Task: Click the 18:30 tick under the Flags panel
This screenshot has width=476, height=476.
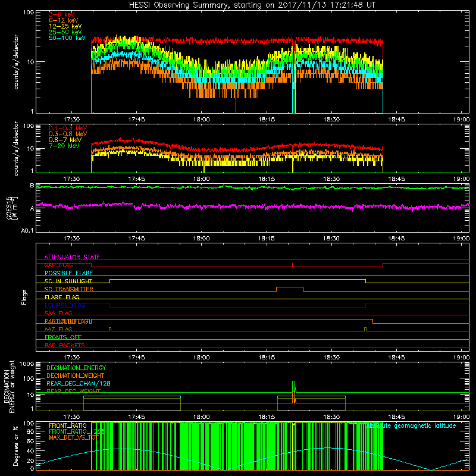Action: (331, 358)
